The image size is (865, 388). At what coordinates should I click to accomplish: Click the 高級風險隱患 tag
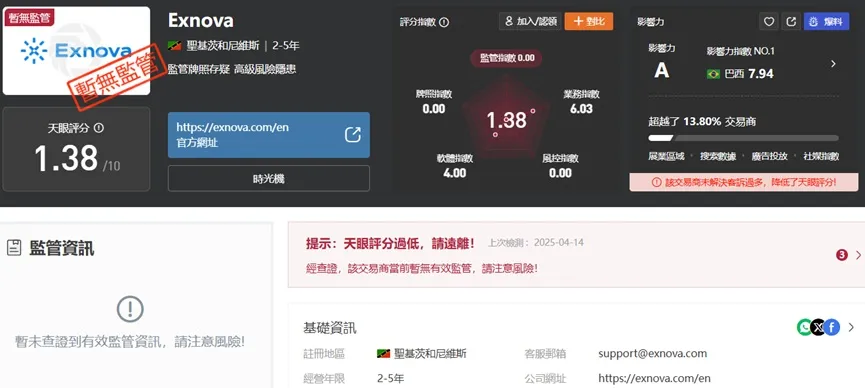pyautogui.click(x=264, y=69)
